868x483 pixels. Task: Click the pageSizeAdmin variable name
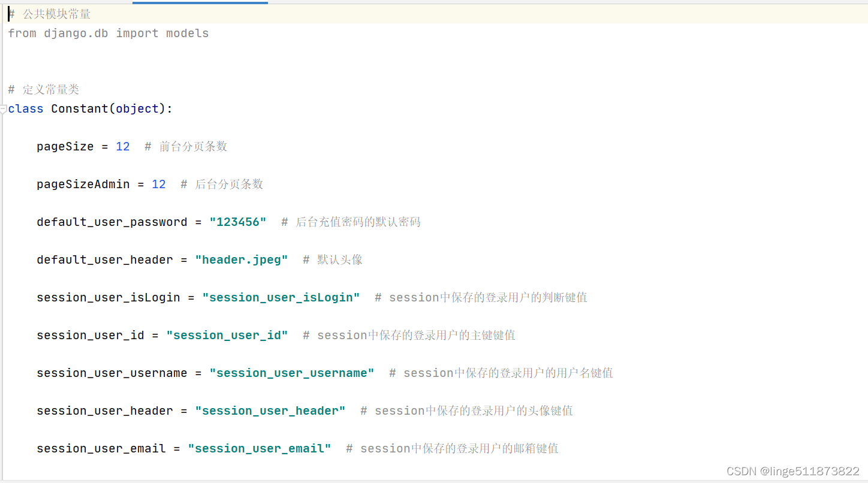tap(83, 183)
